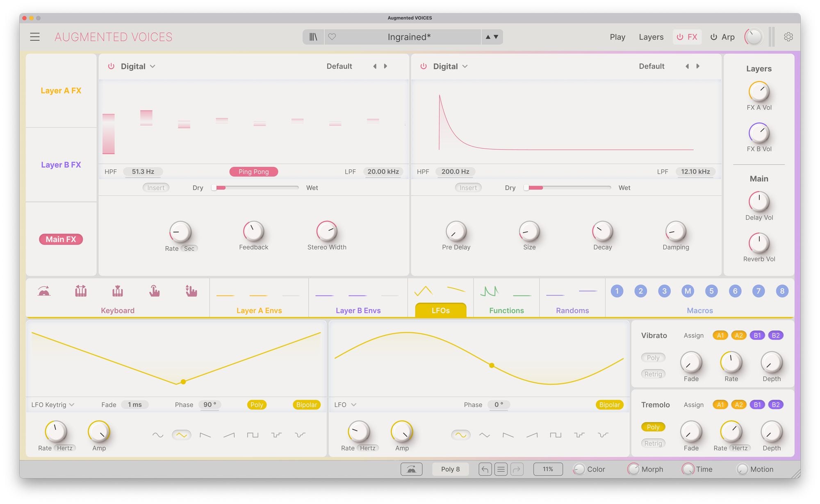Toggle Tremolo assign B2

pos(776,405)
